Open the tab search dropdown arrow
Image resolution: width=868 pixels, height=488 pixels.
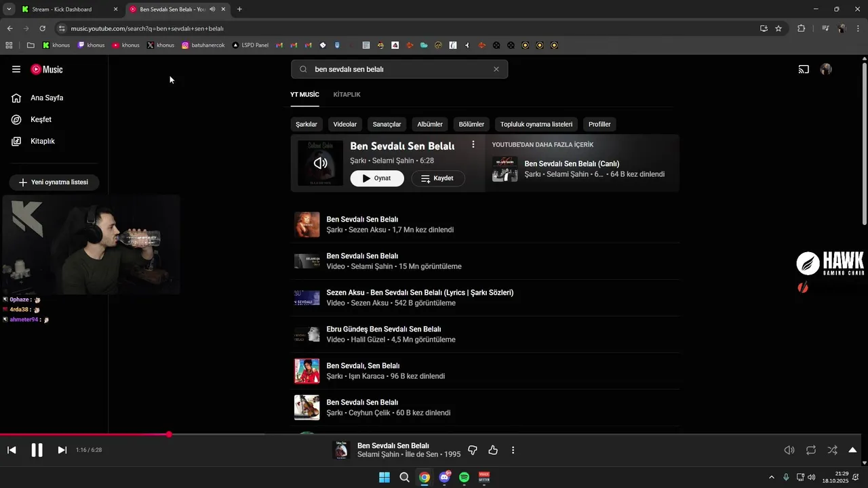[x=8, y=9]
